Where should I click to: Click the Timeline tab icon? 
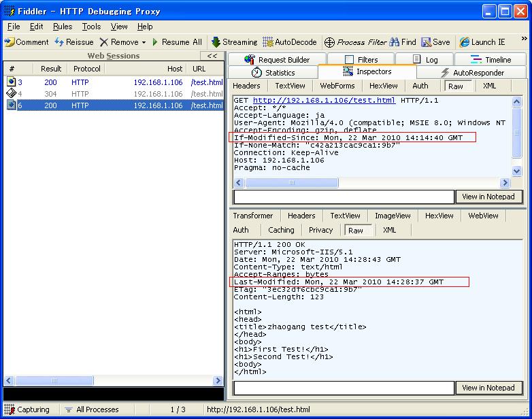pos(476,59)
